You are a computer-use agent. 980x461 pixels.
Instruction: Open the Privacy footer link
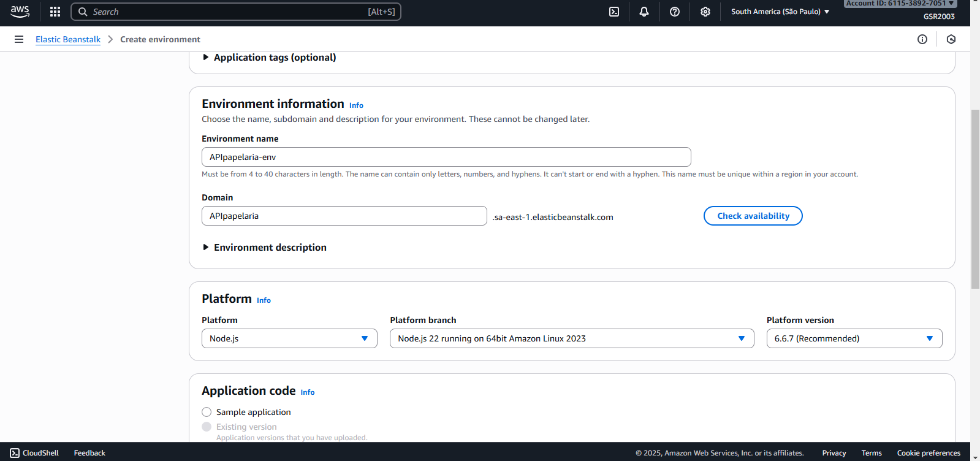pyautogui.click(x=834, y=453)
